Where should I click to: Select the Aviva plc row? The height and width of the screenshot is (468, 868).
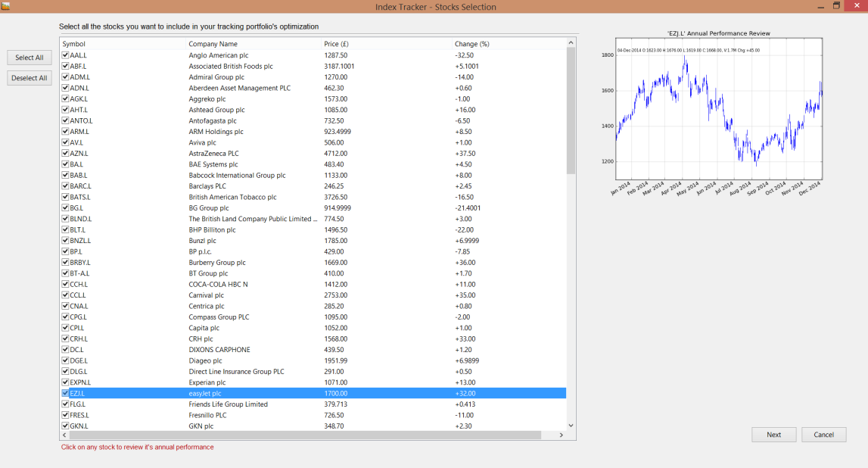313,142
